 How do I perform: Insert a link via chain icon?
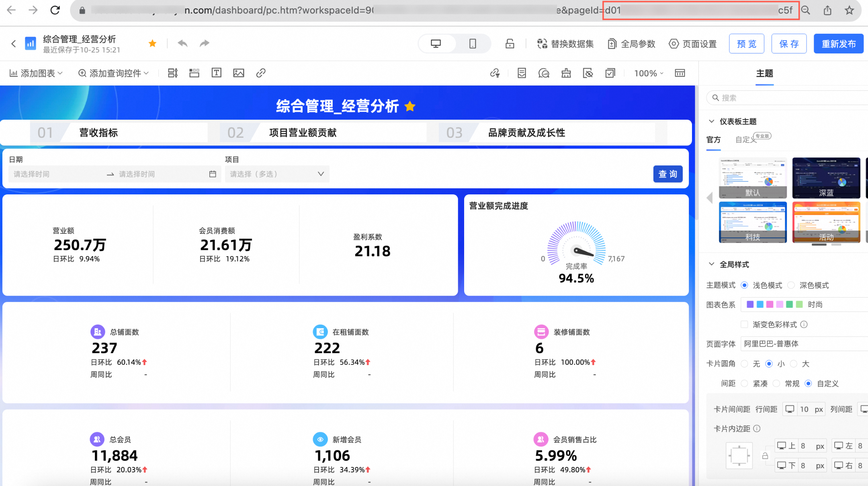[261, 73]
